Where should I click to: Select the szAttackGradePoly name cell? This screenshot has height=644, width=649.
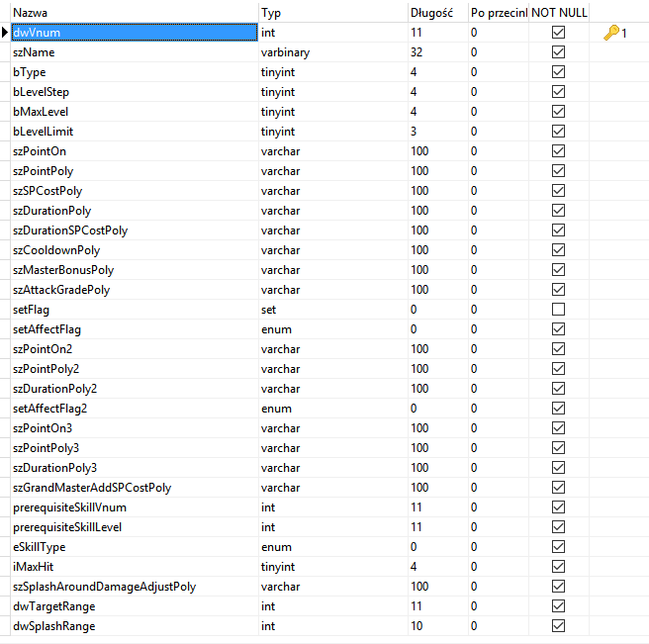135,290
